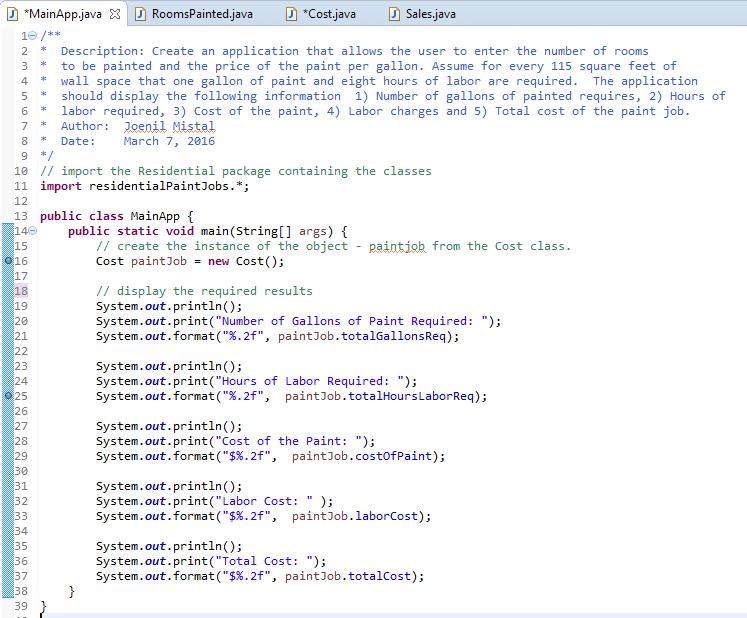Screen dimensions: 747x618
Task: Switch to the Sales.java tab
Action: 432,14
